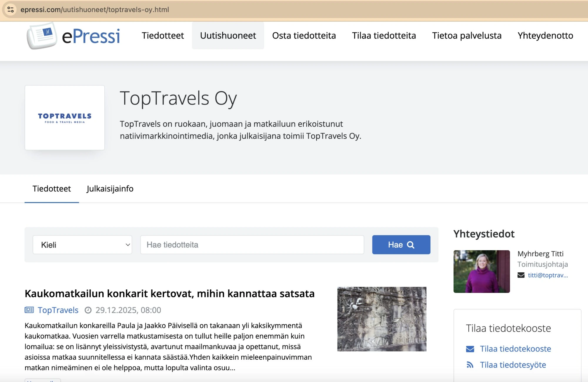The image size is (588, 382).
Task: Click the envelope icon beside titti@toptrav email
Action: coord(521,275)
